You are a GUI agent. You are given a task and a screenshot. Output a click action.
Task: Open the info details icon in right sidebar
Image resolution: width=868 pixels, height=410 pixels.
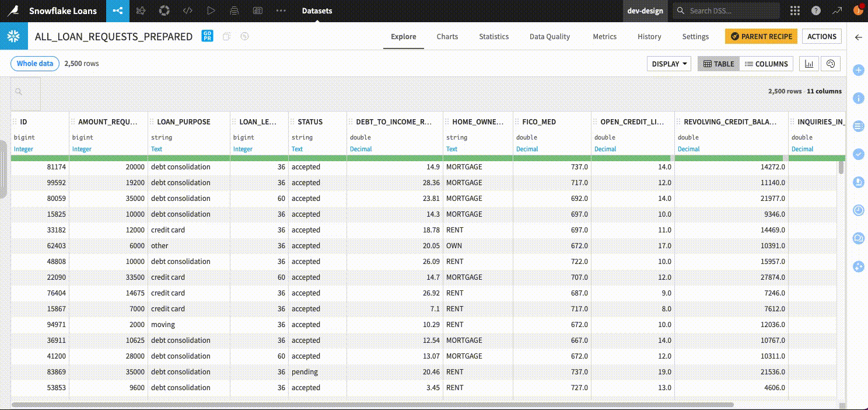858,98
